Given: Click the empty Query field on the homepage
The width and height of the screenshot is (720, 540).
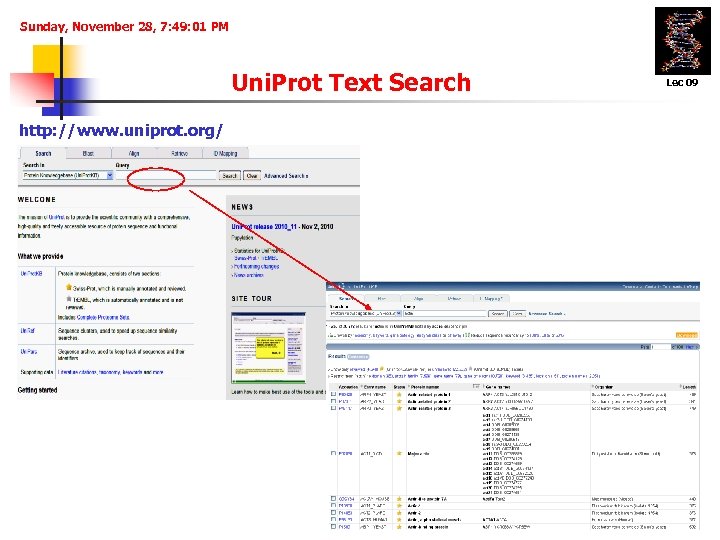Looking at the screenshot, I should point(165,175).
